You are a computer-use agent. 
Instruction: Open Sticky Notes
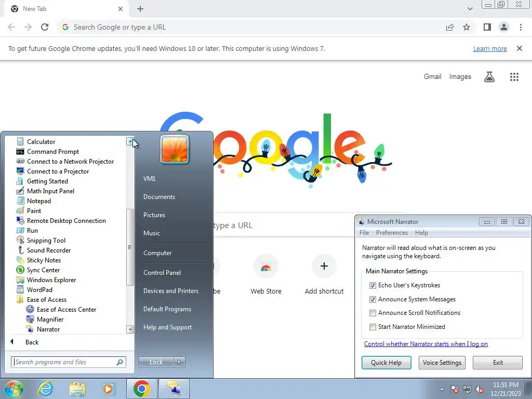44,260
